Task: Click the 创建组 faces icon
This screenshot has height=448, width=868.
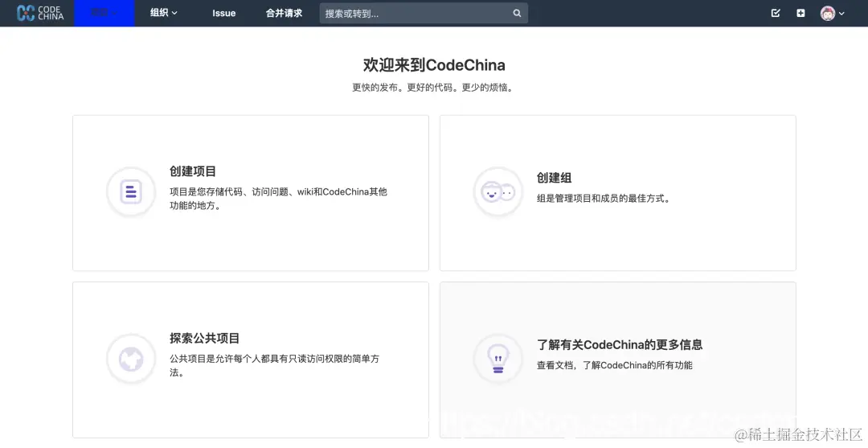Action: click(x=498, y=191)
